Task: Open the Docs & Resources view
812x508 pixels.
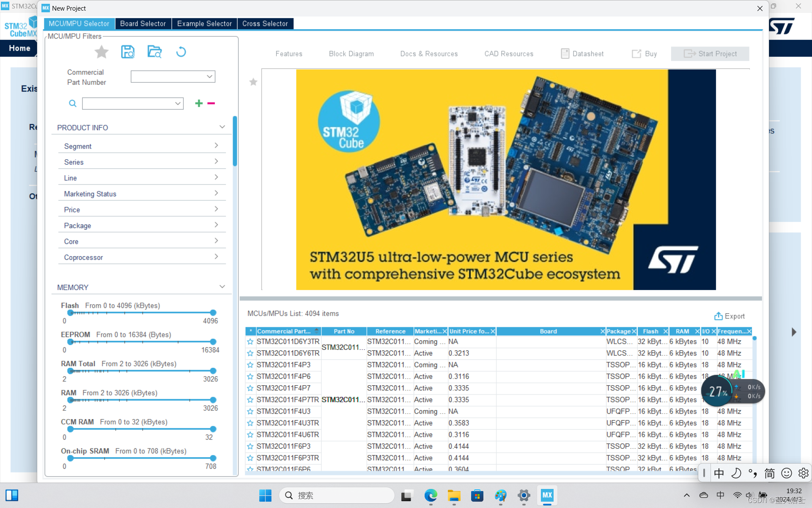Action: 429,54
